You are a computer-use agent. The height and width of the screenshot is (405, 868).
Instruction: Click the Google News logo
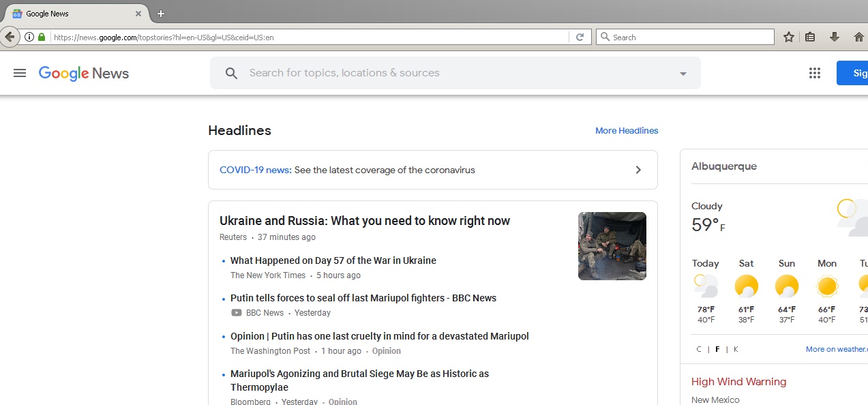[84, 74]
